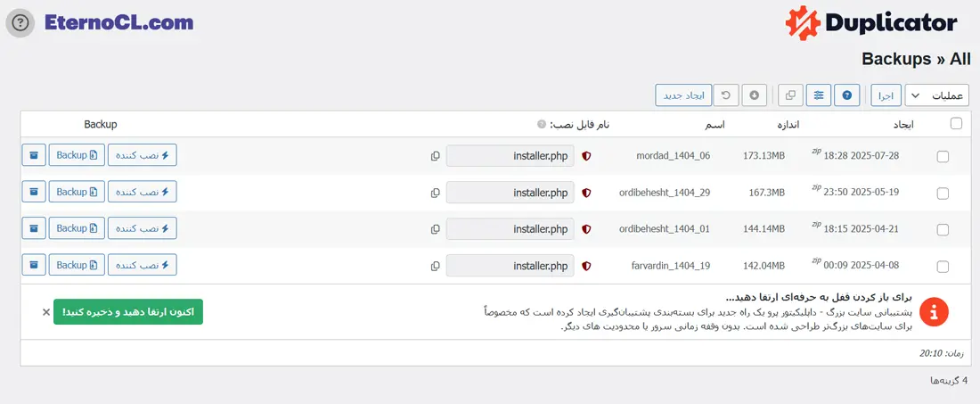This screenshot has height=404, width=980.
Task: Click the ایجاد جدید create new button
Action: [683, 95]
